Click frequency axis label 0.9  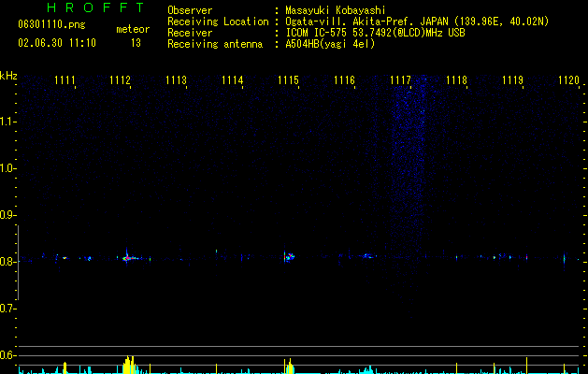tap(7, 215)
